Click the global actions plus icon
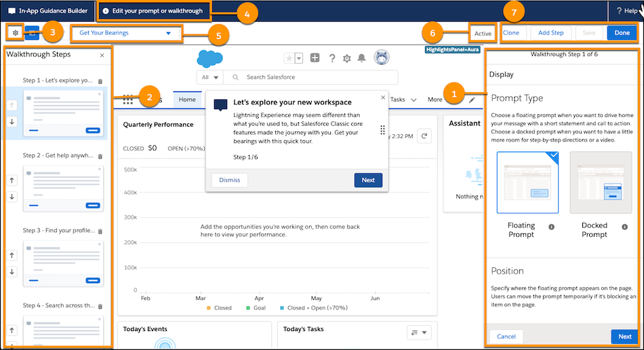This screenshot has width=644, height=350. 315,58
